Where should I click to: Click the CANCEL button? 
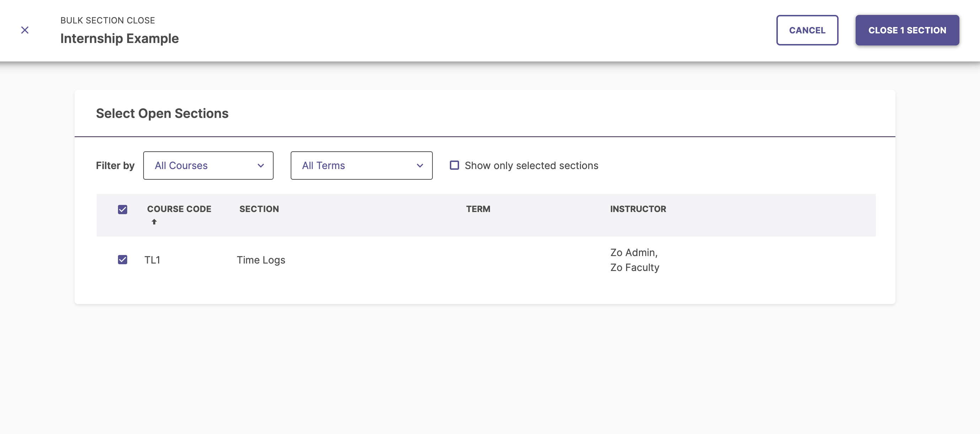point(807,30)
